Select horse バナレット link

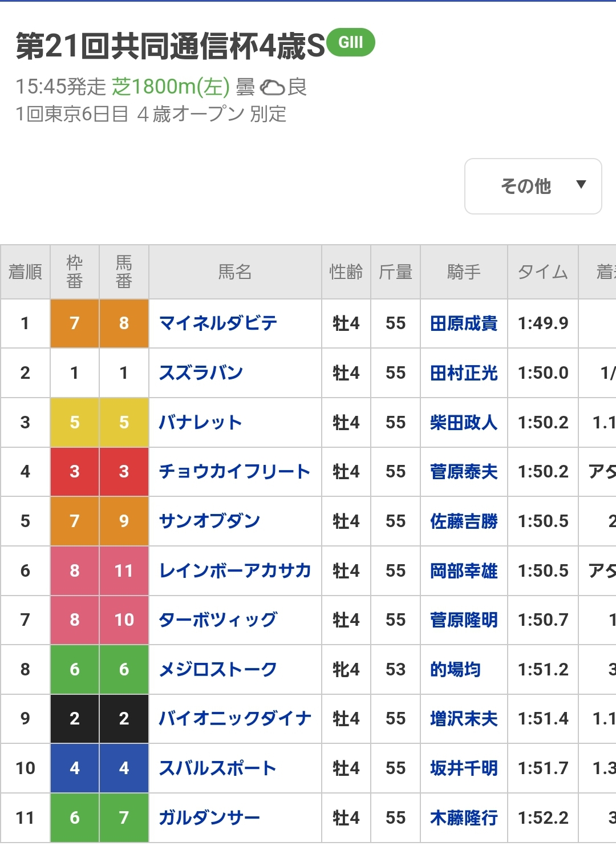(x=200, y=423)
